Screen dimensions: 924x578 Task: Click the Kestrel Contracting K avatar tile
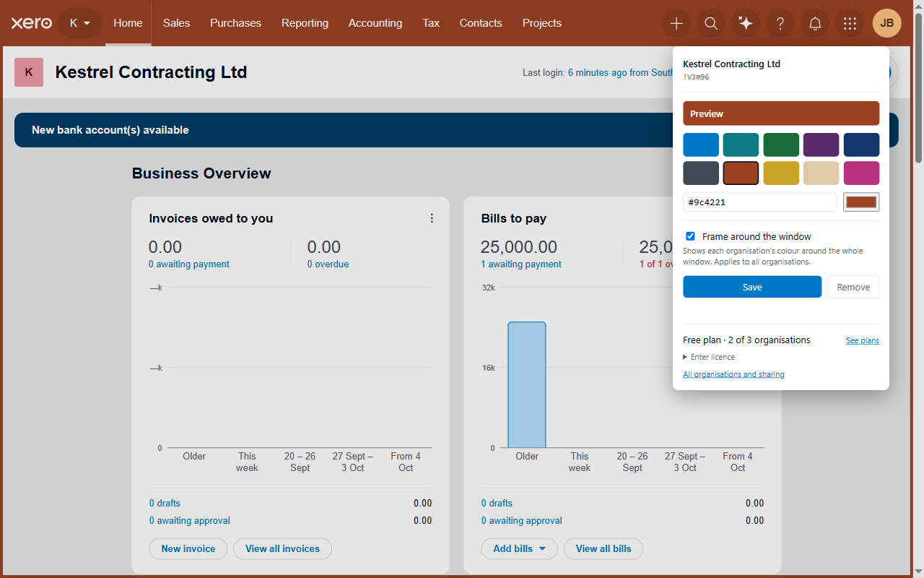(29, 72)
